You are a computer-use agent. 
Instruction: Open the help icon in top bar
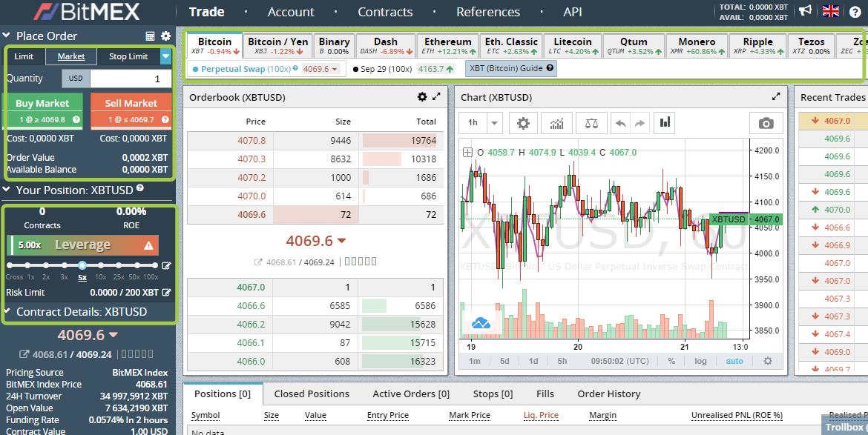coord(855,12)
